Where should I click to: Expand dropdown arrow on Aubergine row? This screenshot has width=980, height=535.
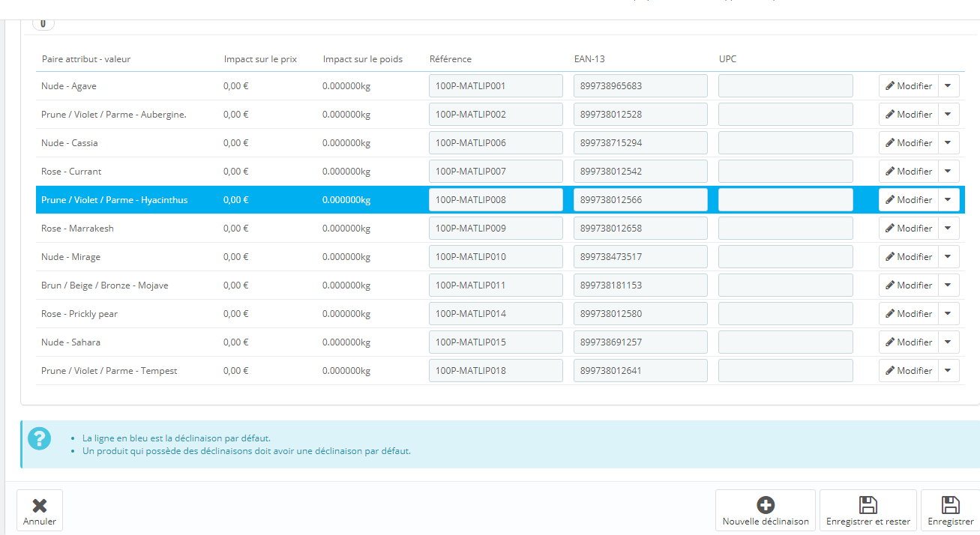tap(949, 115)
